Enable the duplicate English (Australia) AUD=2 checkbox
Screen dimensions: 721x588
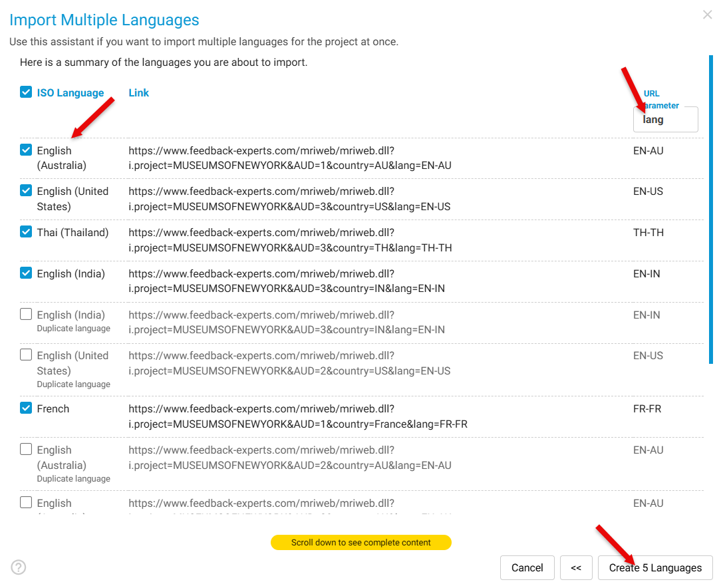click(26, 450)
